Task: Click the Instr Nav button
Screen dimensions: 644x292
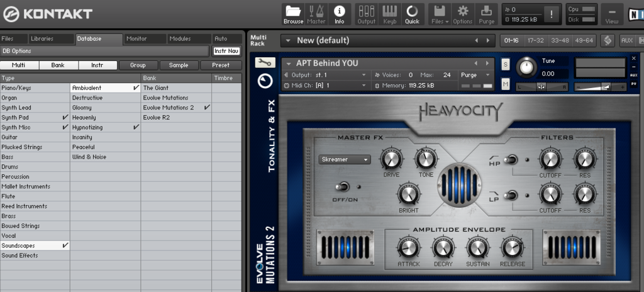Action: click(x=226, y=51)
